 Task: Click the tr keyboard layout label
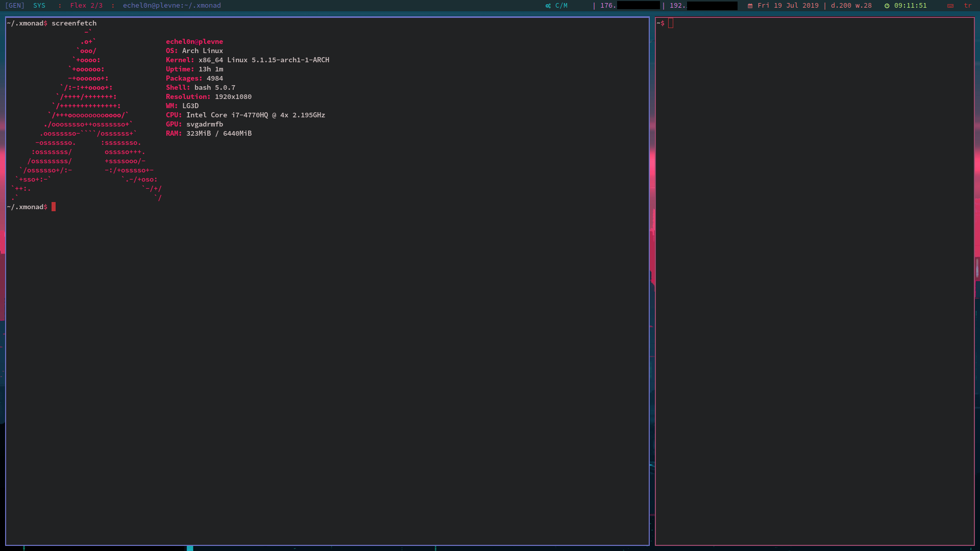click(968, 6)
